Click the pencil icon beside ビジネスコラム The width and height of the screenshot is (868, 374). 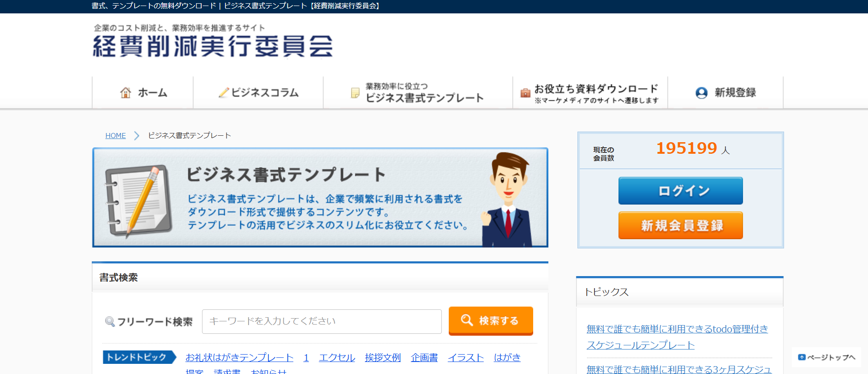click(224, 93)
